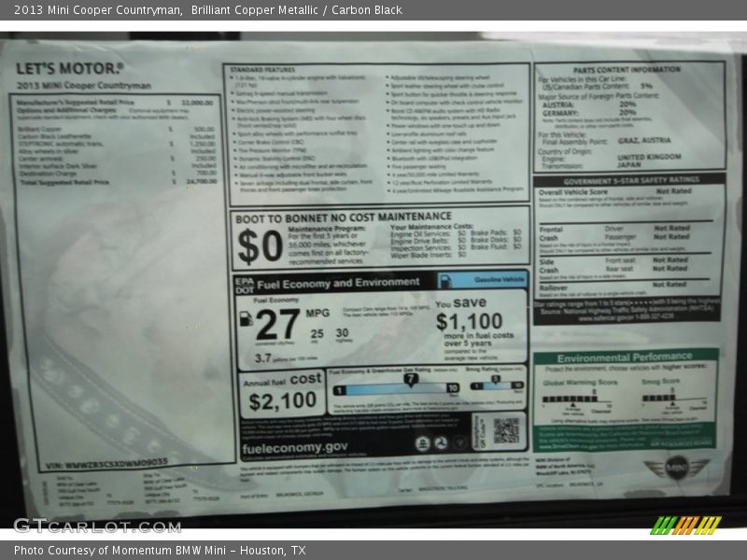Click the Boot to Bonnet No Cost Maintenance heading
Screen dimensions: 747x560
tap(344, 217)
